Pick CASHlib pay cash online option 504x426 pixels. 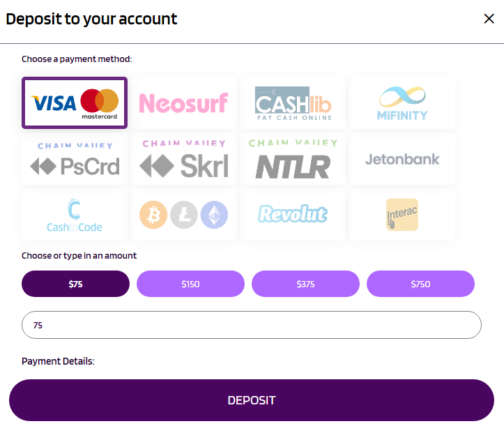[x=293, y=103]
